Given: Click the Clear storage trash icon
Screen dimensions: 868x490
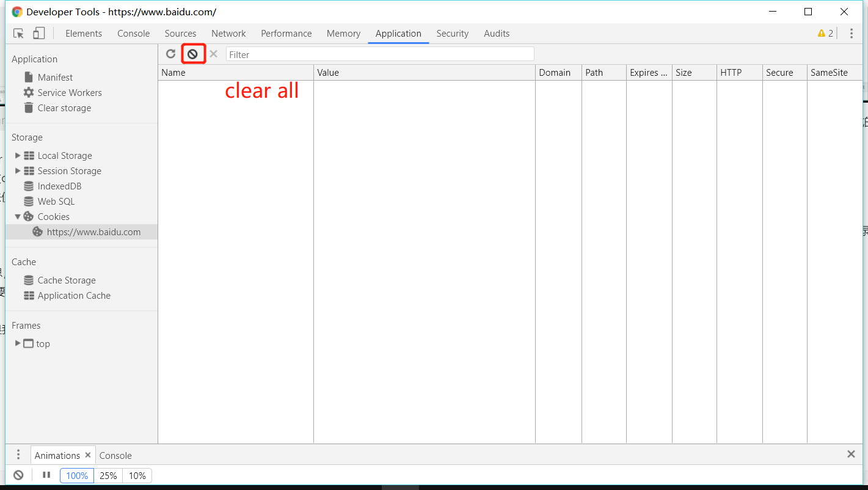Looking at the screenshot, I should point(29,108).
